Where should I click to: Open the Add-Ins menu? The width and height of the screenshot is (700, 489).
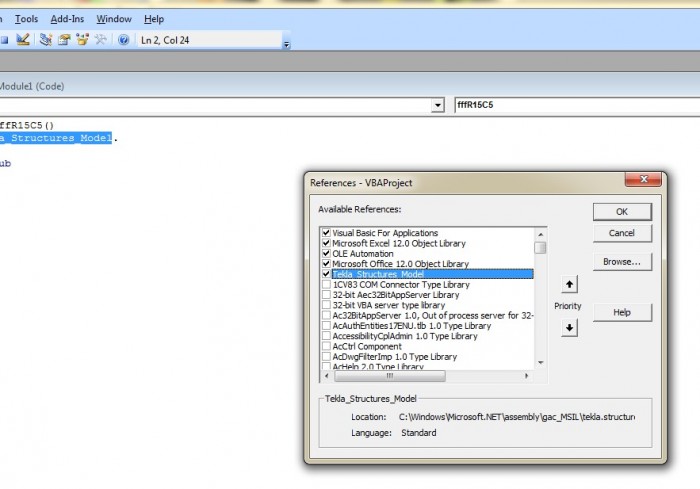tap(67, 19)
